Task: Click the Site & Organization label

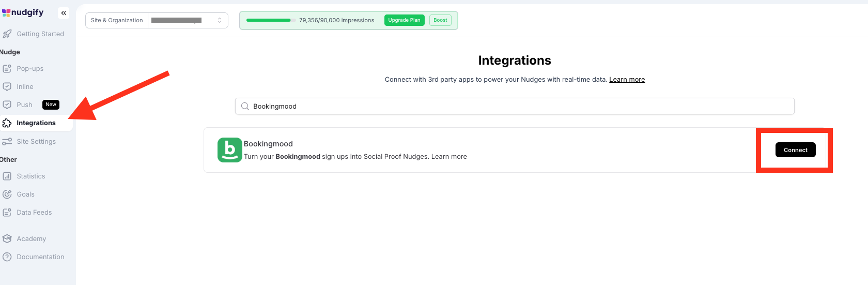Action: click(117, 20)
